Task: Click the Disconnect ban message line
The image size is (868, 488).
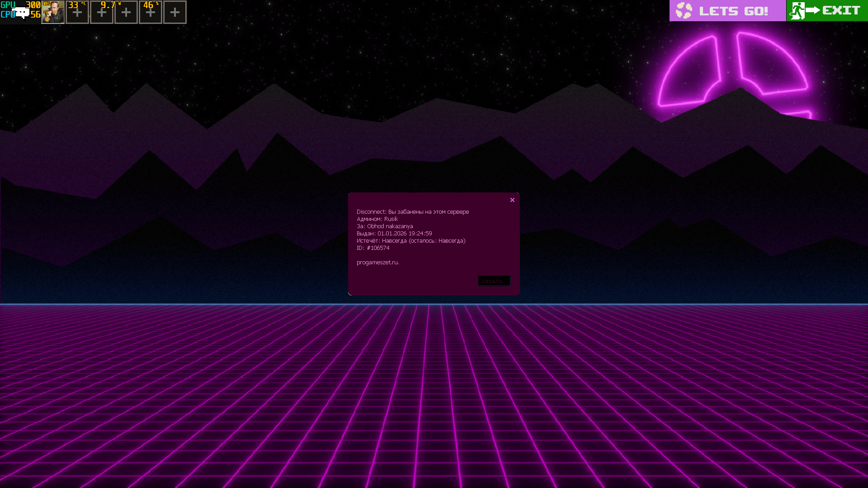Action: coord(412,212)
